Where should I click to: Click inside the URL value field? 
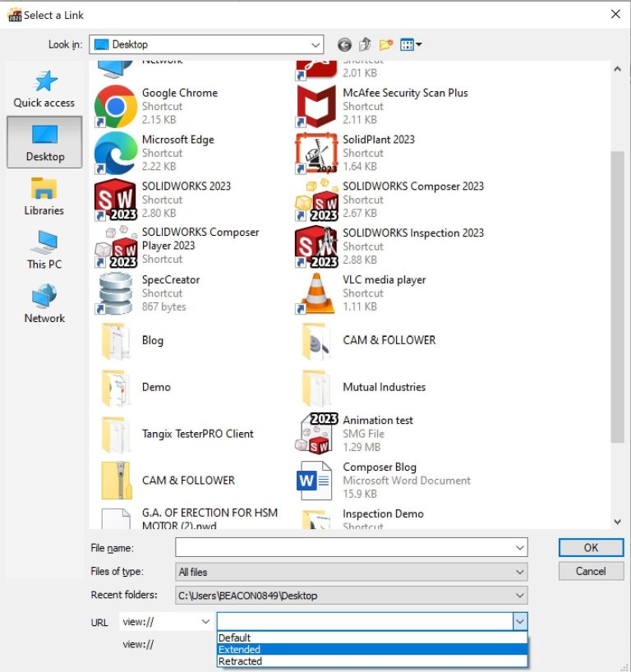coord(366,621)
